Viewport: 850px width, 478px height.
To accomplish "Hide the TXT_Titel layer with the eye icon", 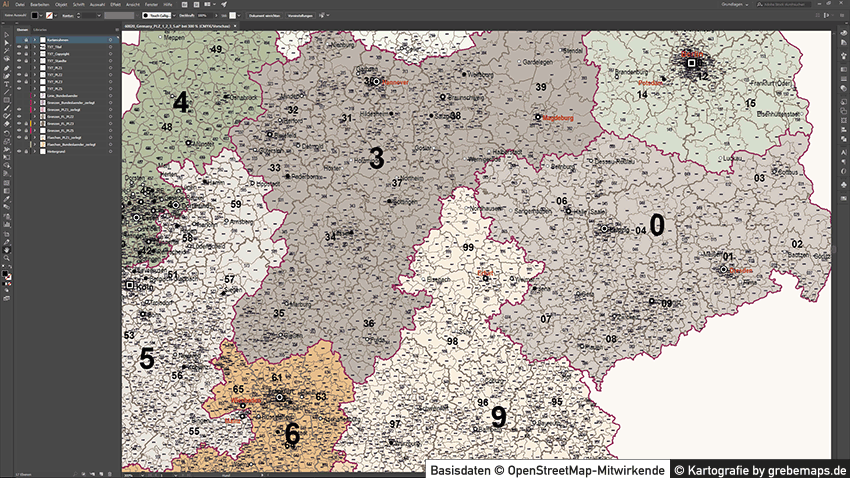I will [x=19, y=47].
